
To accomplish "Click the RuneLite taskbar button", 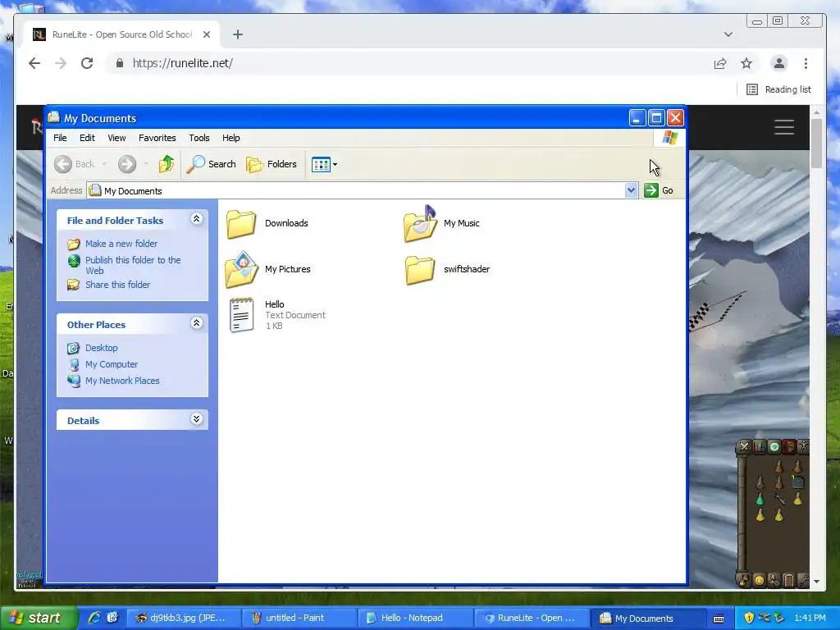I will coord(530,618).
